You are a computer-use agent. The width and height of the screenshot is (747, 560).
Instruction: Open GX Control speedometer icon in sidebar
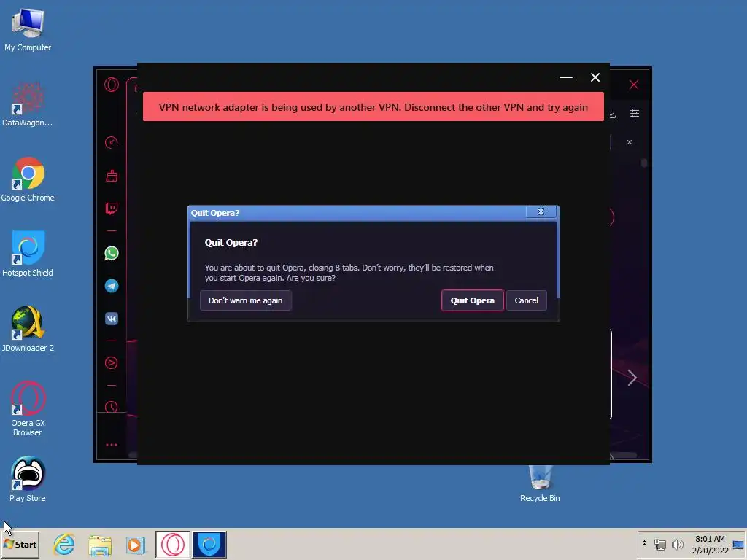pos(112,142)
